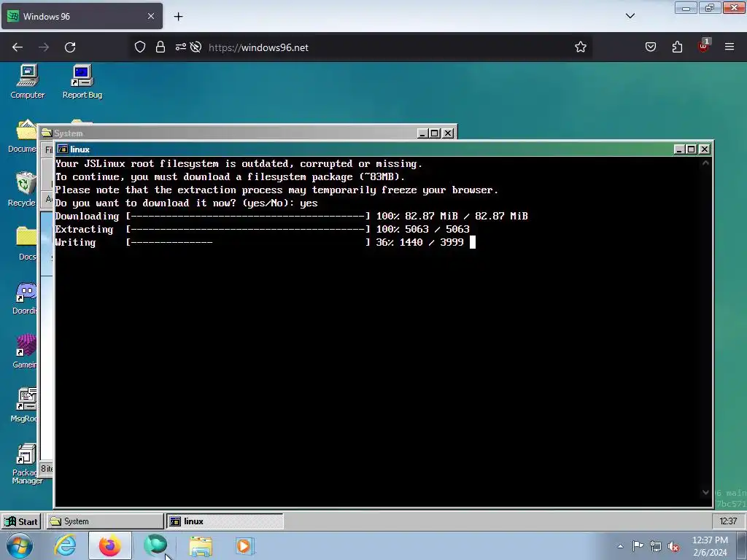Launch the Gamein cube desktop shortcut
This screenshot has height=560, width=747.
tap(25, 351)
